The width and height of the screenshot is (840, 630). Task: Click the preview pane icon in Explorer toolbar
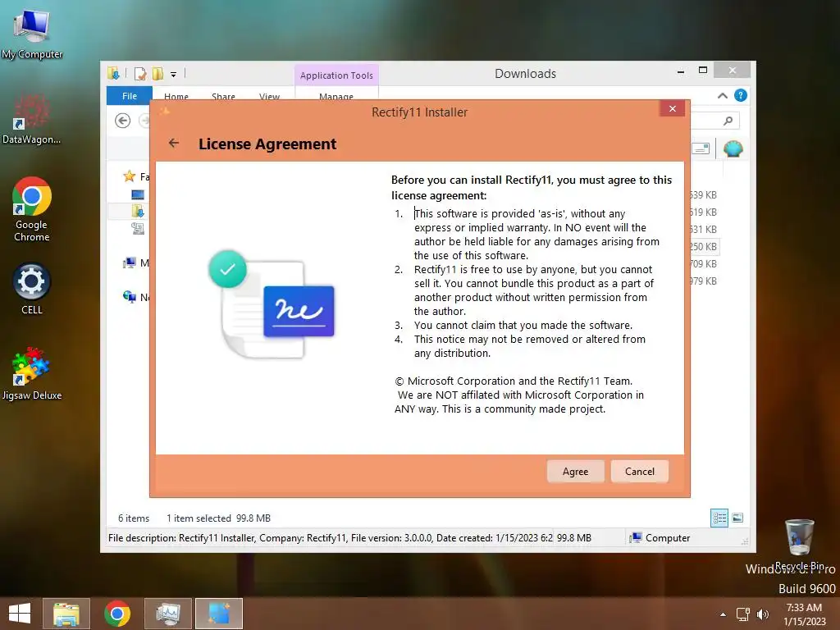[x=701, y=148]
